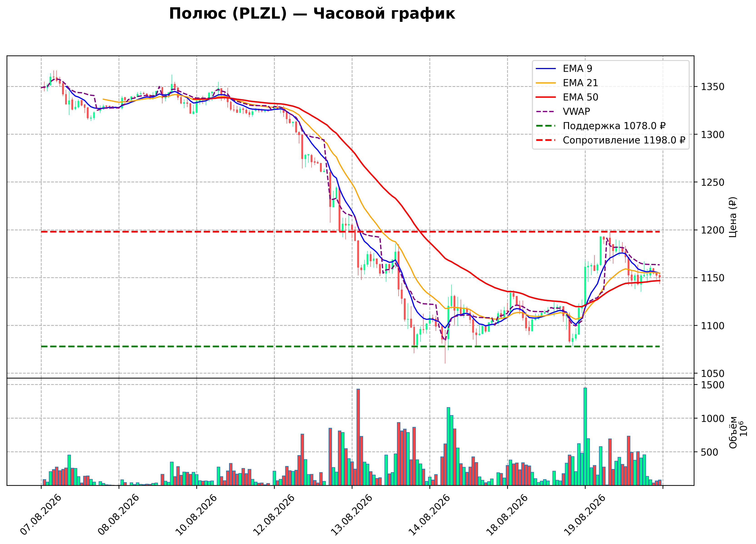
Task: Click the chart title "Полюс (PLZL) — Часовой график"
Action: tap(312, 14)
